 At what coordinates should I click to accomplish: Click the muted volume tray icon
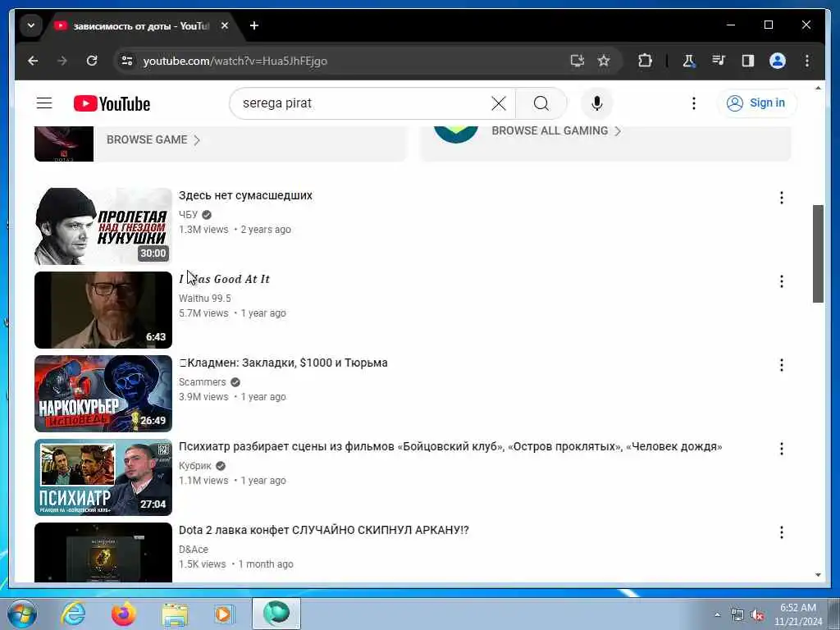757,615
